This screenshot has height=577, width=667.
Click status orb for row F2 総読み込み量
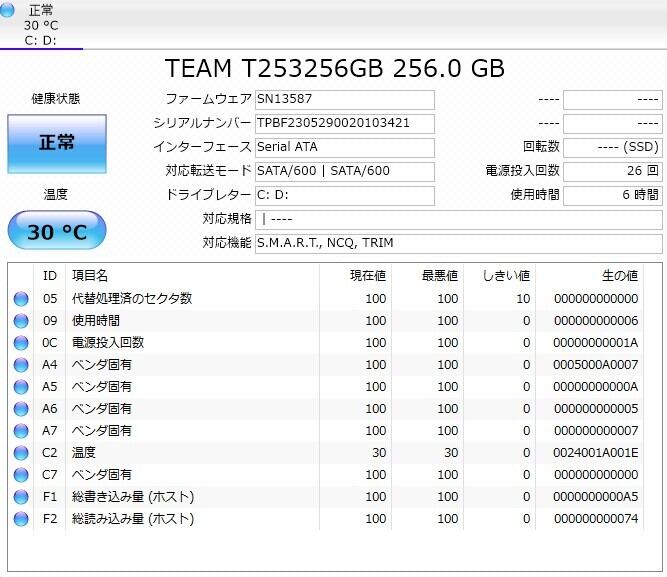(21, 519)
